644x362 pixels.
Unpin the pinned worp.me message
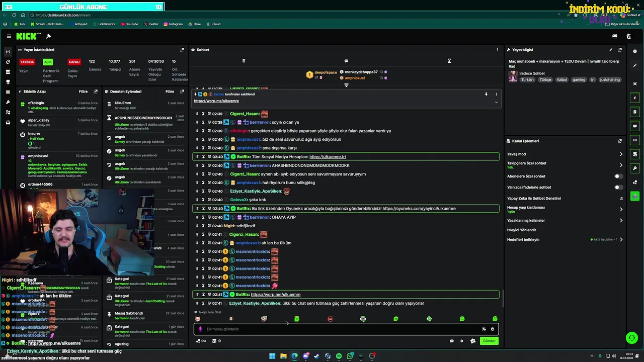coord(486,94)
